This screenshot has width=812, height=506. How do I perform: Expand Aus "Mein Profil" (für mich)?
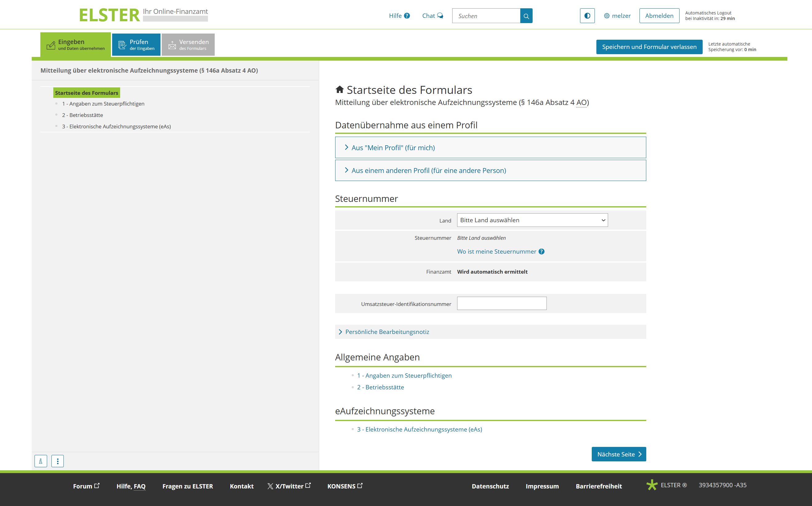[x=393, y=148]
